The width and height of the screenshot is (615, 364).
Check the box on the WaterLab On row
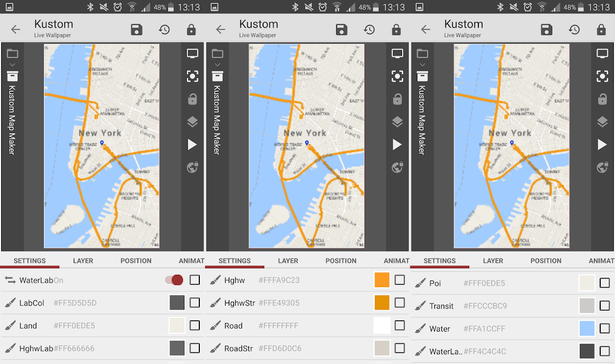coord(195,280)
